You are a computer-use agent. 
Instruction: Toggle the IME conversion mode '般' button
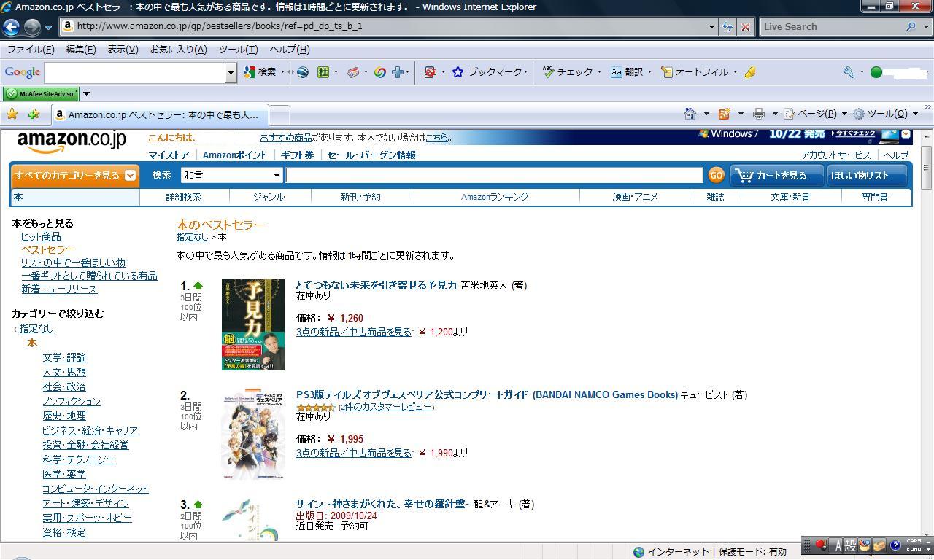click(x=852, y=545)
